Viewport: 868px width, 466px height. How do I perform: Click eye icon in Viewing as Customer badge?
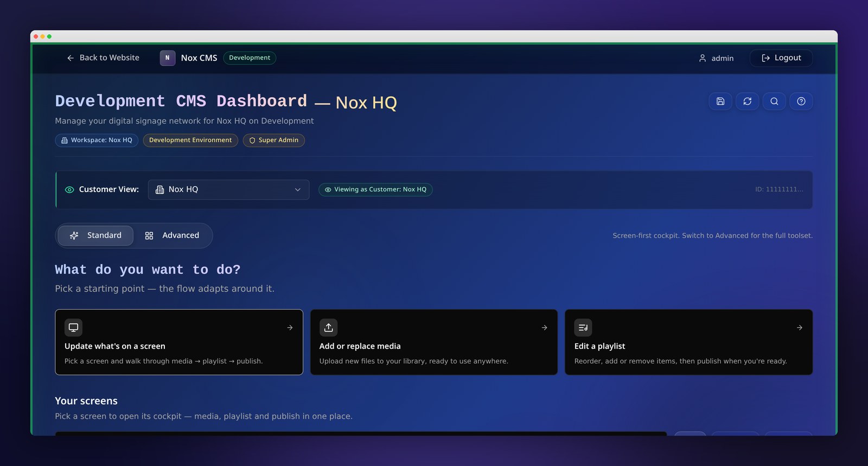(328, 190)
